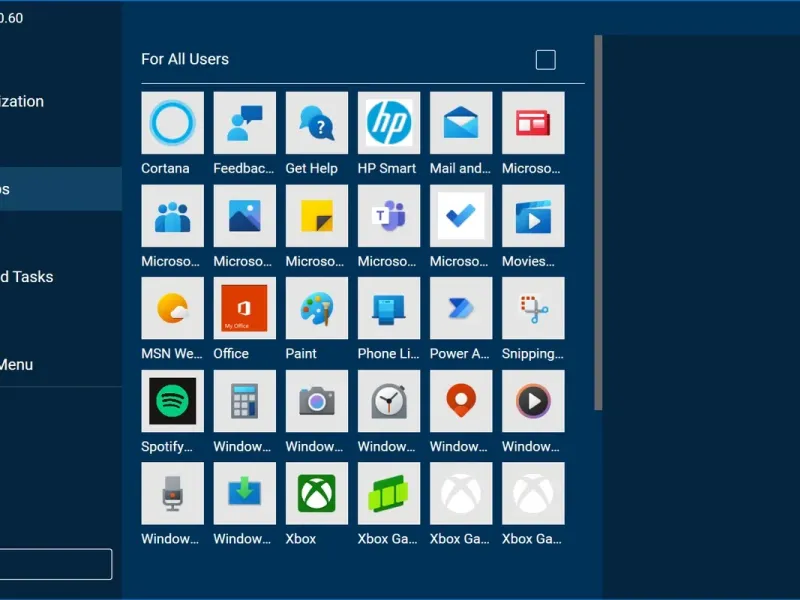Choose the Windows Calculator icon

244,401
